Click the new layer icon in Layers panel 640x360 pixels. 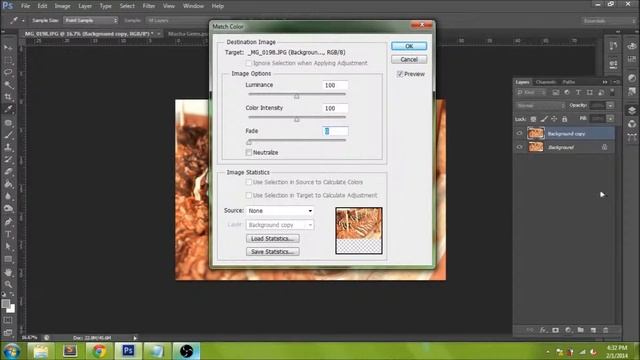(593, 330)
